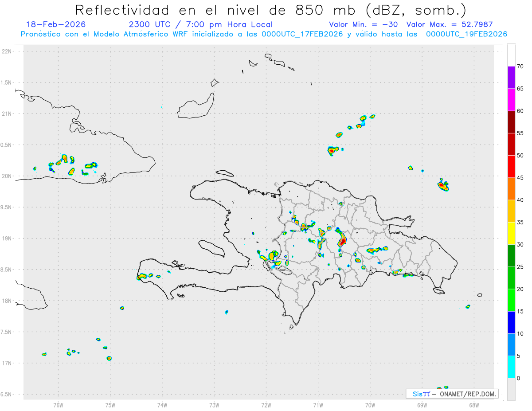Select the '71W' longitude label

pyautogui.click(x=318, y=405)
